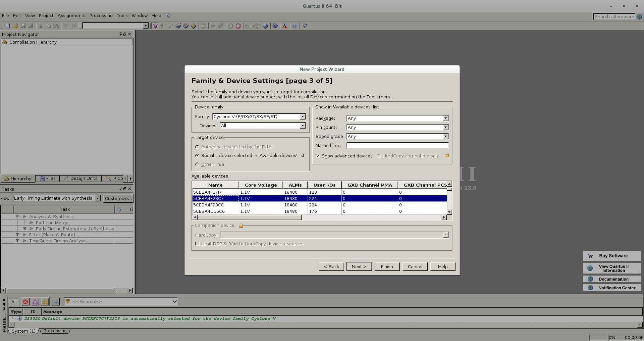Open the Package dropdown
The image size is (644, 341).
(445, 118)
